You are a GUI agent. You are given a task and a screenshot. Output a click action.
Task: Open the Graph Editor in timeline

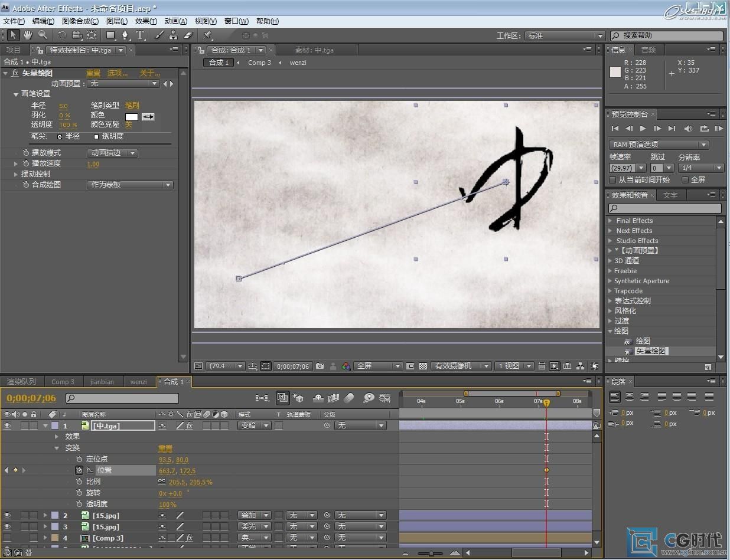pos(385,398)
